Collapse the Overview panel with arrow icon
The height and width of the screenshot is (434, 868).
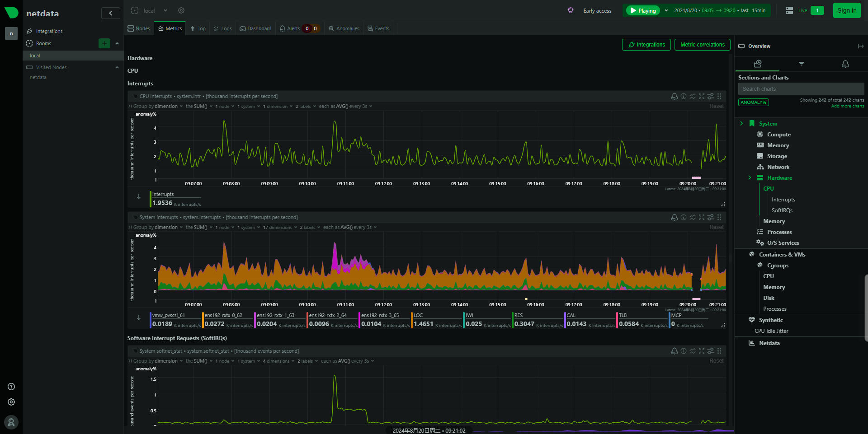[x=860, y=46]
